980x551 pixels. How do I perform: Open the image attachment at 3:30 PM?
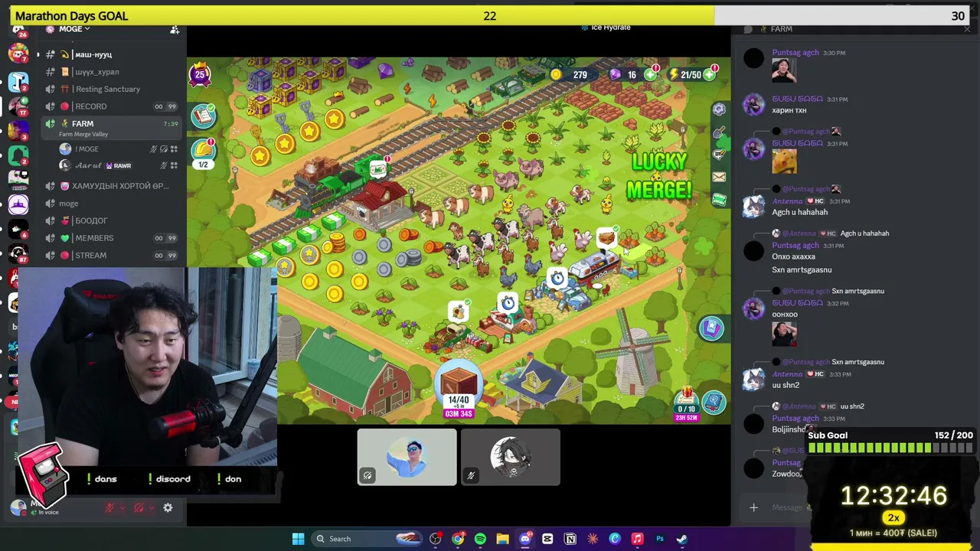784,70
